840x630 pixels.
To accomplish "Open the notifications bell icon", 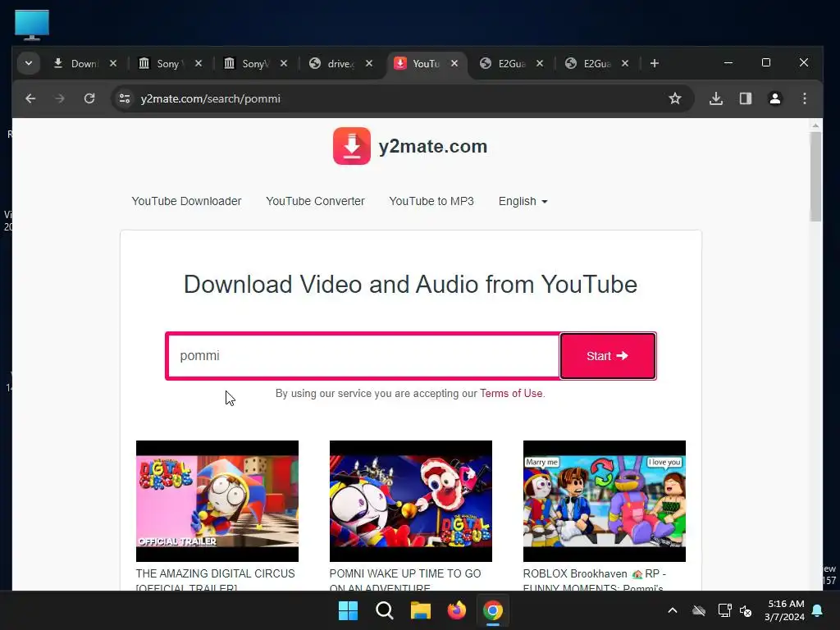I will 818,610.
